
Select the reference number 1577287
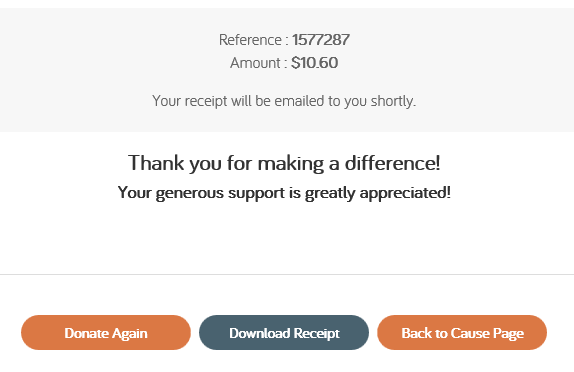tap(321, 40)
